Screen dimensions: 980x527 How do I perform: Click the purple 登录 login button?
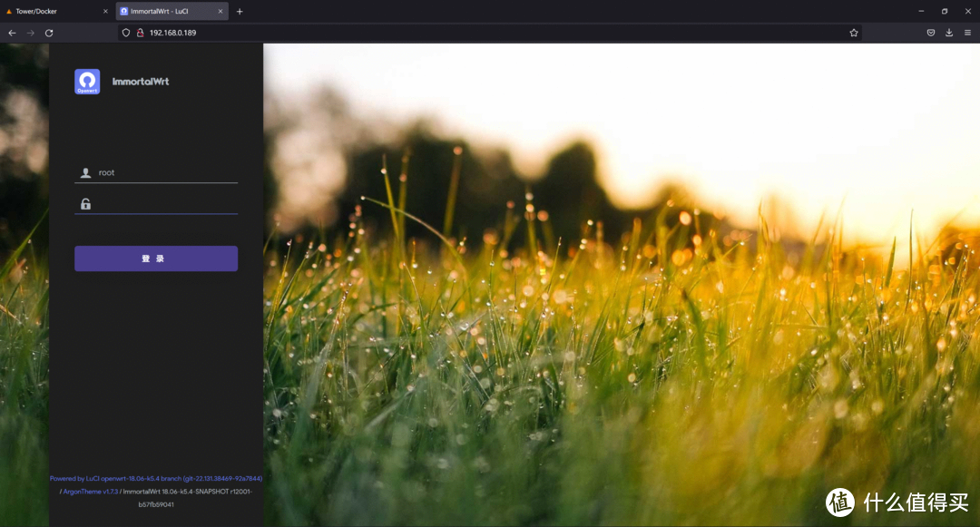click(x=156, y=259)
